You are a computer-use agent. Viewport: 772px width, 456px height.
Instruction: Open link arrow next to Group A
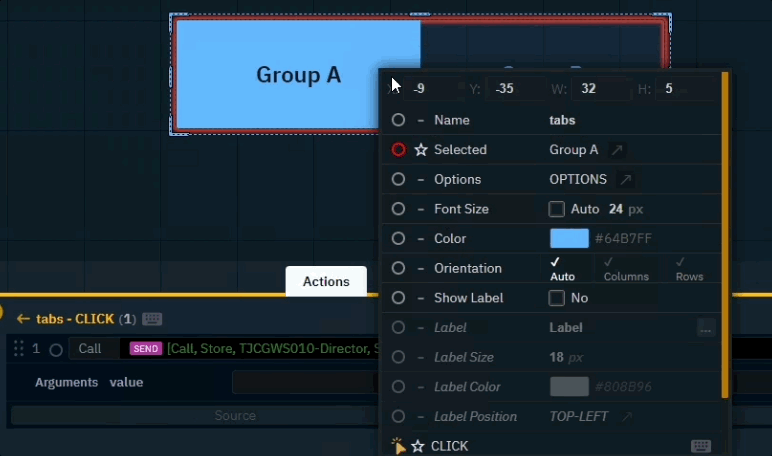[x=617, y=150]
